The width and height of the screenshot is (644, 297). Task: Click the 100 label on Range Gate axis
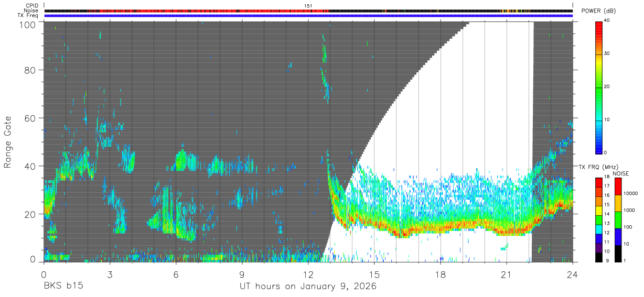click(x=27, y=25)
